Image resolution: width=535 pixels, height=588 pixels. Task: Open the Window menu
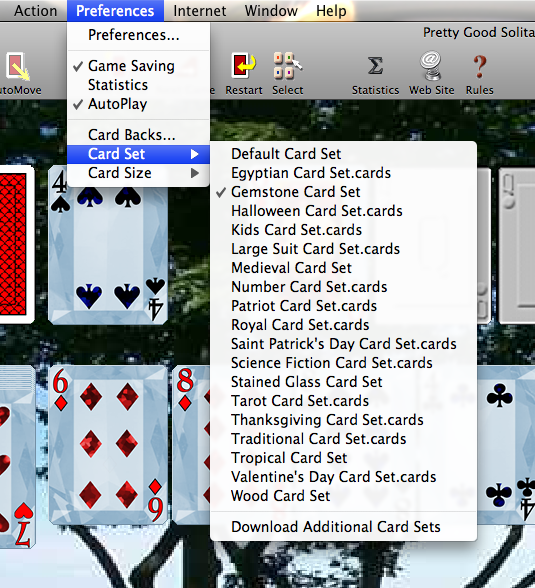pos(271,10)
